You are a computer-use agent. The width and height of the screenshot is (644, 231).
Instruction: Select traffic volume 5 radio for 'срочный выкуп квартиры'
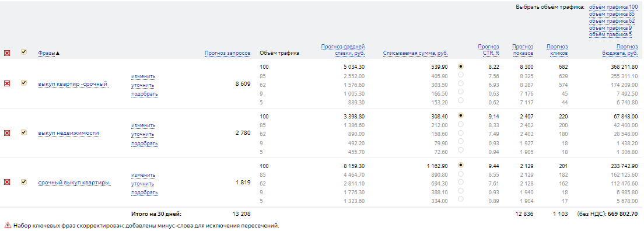[x=460, y=199]
